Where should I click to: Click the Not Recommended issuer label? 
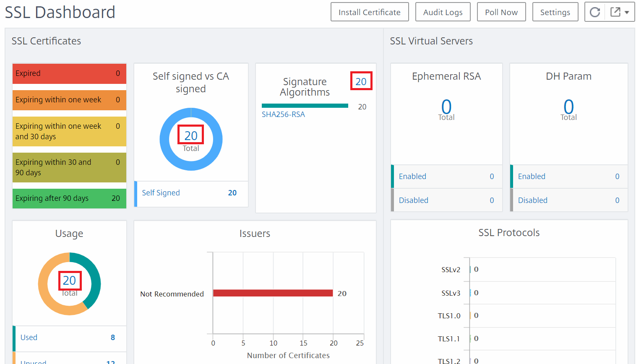(x=172, y=294)
